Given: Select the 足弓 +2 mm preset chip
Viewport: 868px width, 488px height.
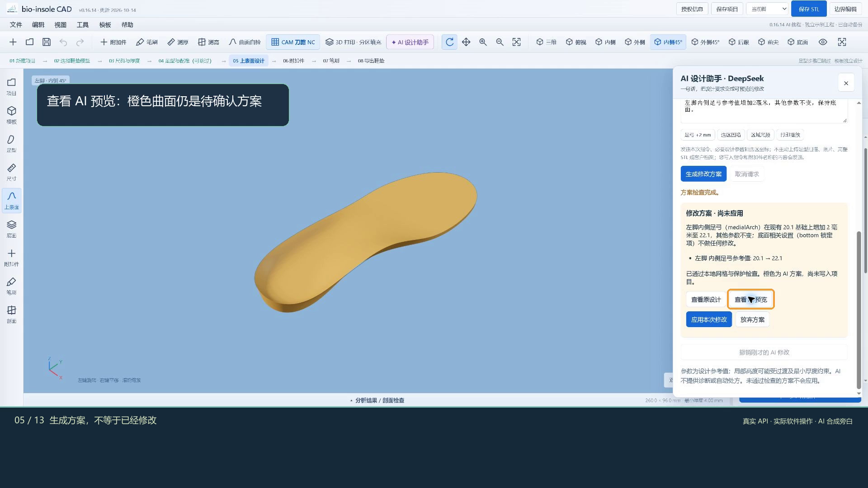Looking at the screenshot, I should click(x=698, y=135).
